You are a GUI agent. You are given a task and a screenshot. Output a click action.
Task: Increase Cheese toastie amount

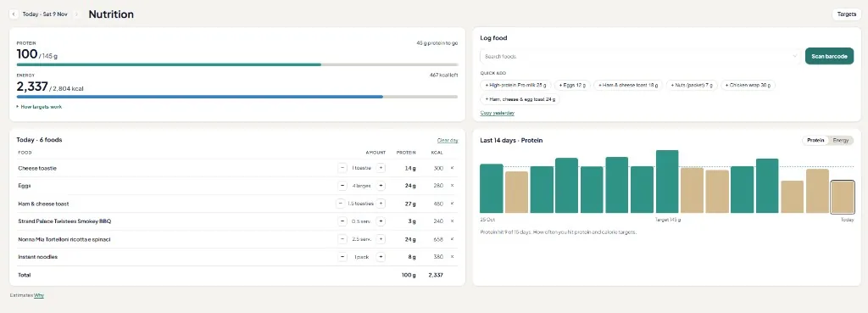coord(381,168)
